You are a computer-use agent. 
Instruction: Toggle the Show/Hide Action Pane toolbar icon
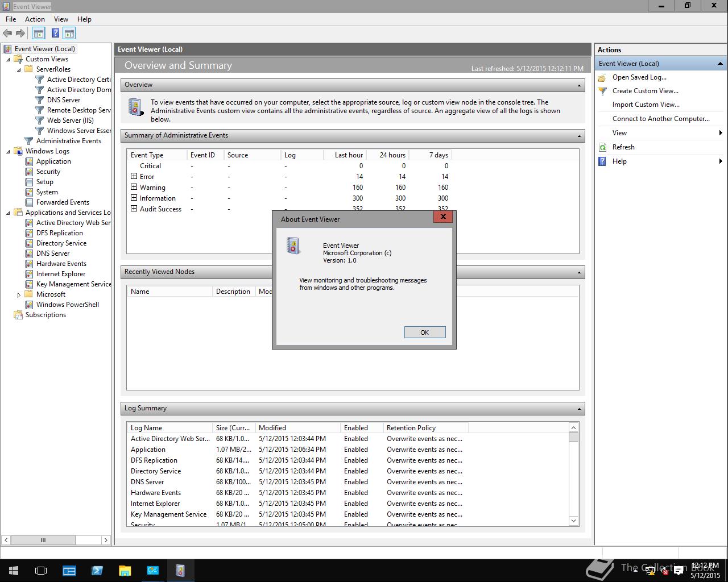coord(69,34)
